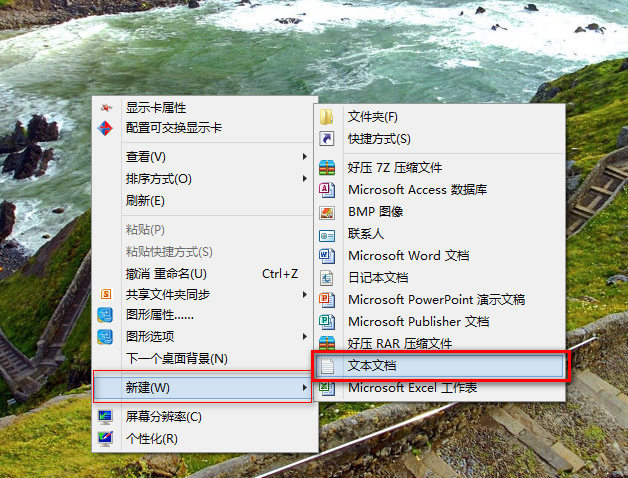Choose Microsoft Access 数据库 entry
Screen dimensions: 628x478
click(440, 190)
